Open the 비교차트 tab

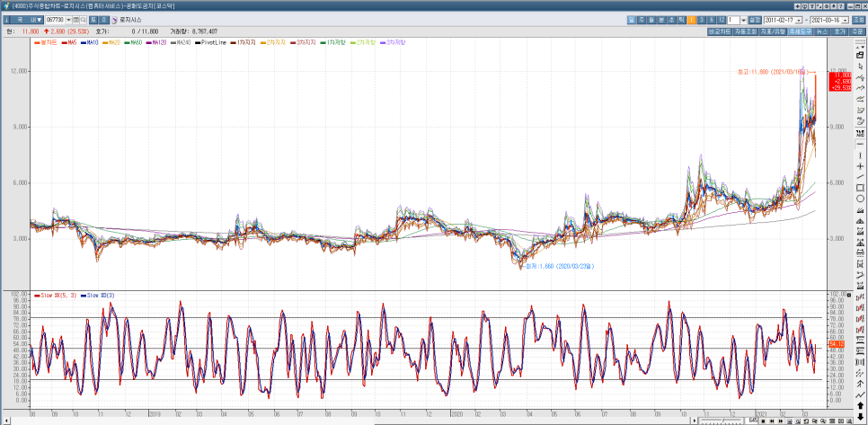click(720, 31)
